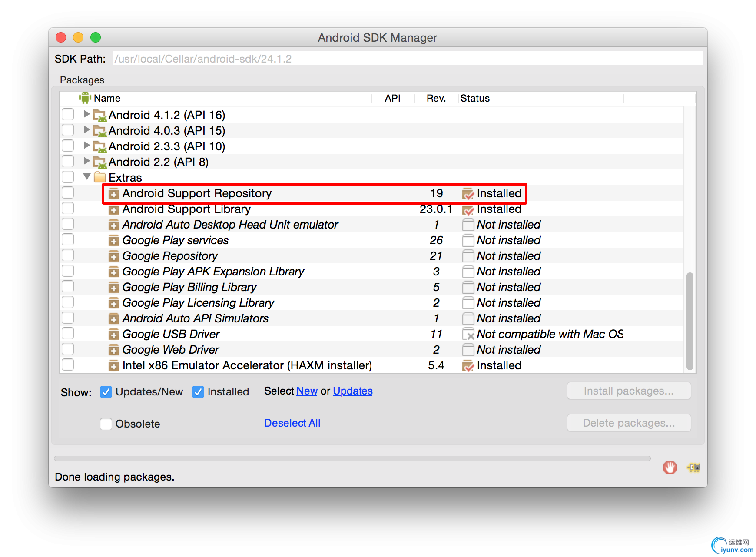Screen dimensions: 756x557
Task: Click the Android Auto API Simulators package icon
Action: (x=113, y=318)
